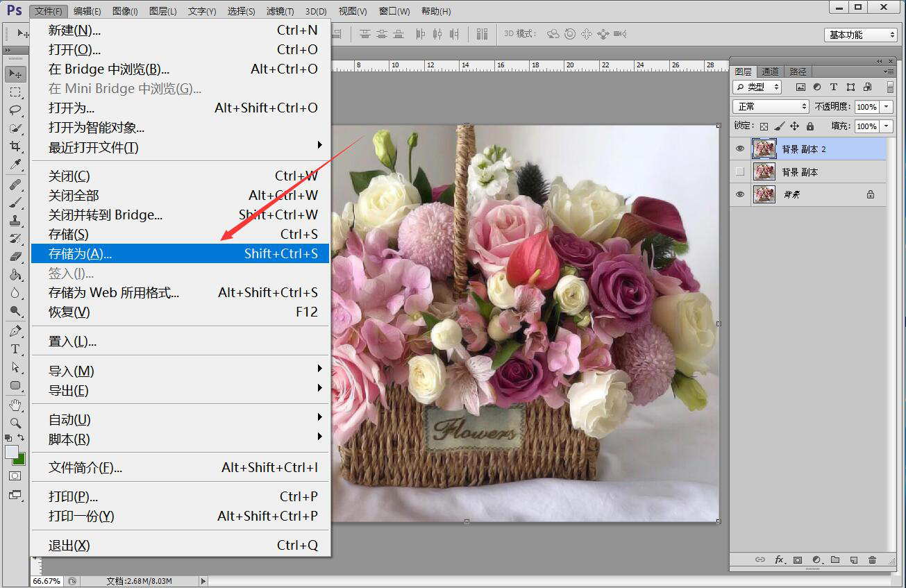Select the Paint Bucket tool
906x588 pixels.
[x=15, y=275]
